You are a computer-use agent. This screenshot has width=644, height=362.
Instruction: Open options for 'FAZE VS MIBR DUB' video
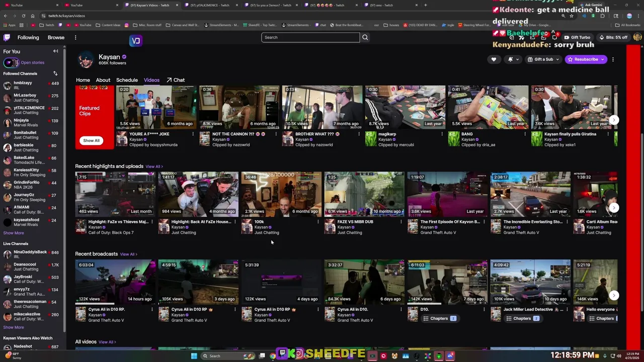(x=401, y=222)
